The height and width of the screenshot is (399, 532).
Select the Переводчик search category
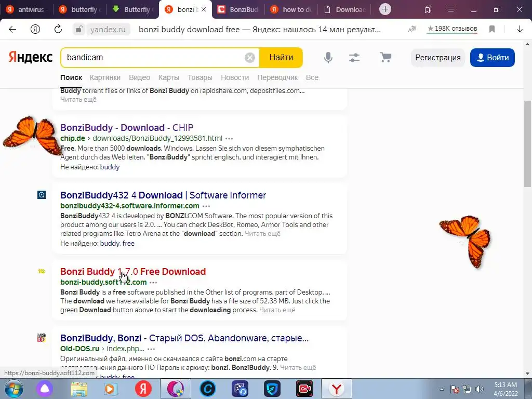click(277, 77)
